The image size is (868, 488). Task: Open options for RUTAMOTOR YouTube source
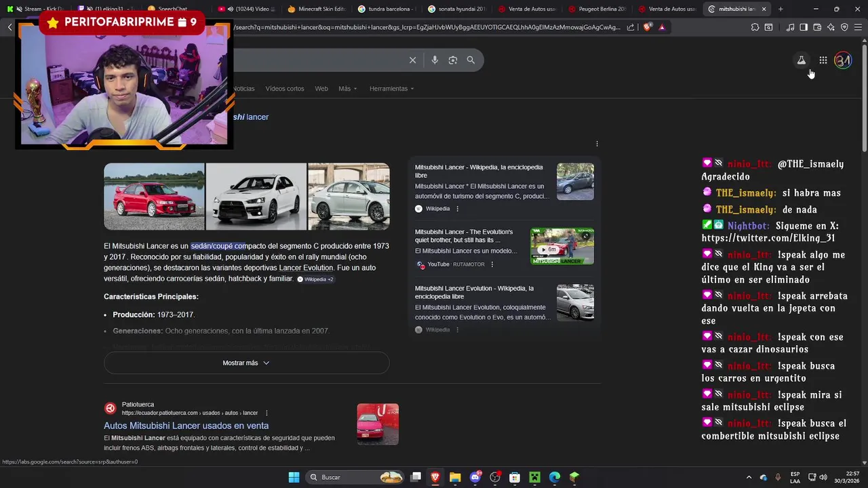click(492, 264)
